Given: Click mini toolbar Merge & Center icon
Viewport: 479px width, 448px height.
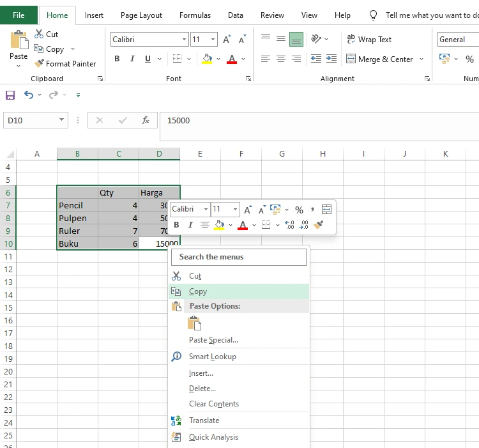Looking at the screenshot, I should click(326, 209).
